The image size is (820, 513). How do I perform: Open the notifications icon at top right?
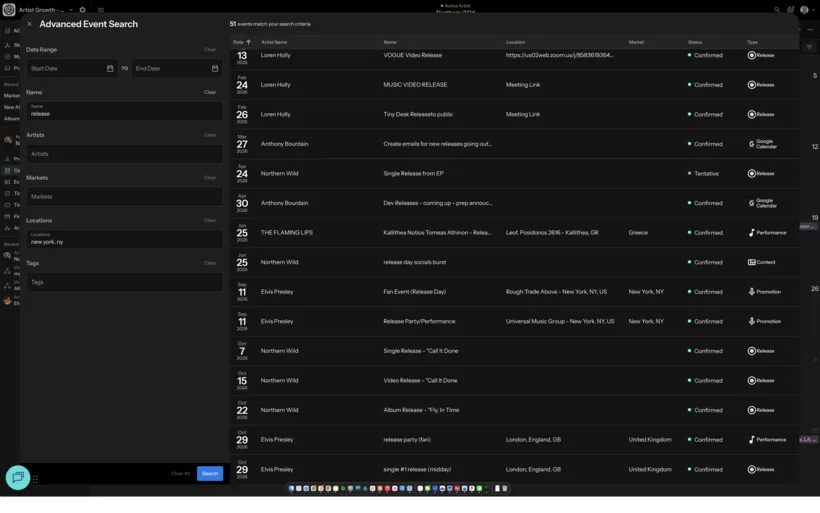(791, 9)
